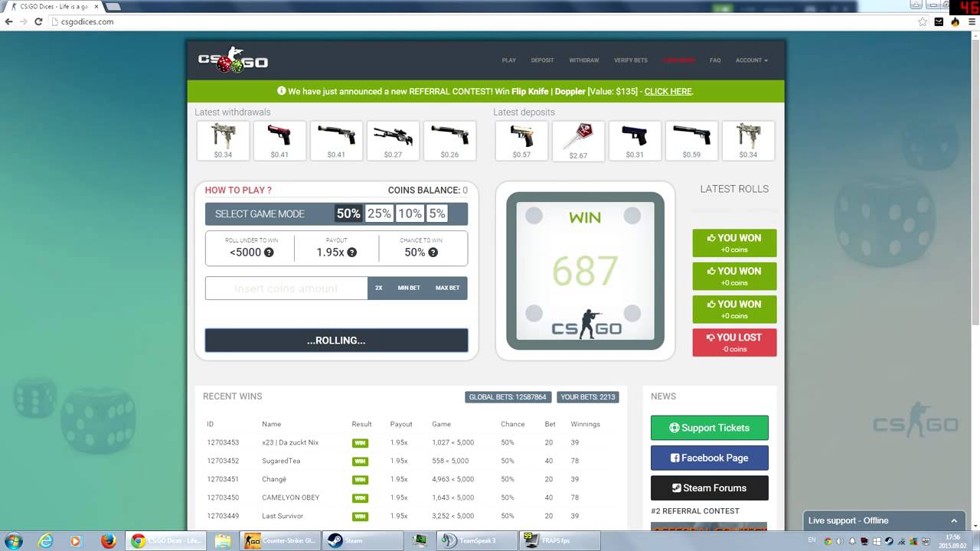Image resolution: width=980 pixels, height=551 pixels.
Task: Expand the Live support chat panel
Action: (x=954, y=520)
